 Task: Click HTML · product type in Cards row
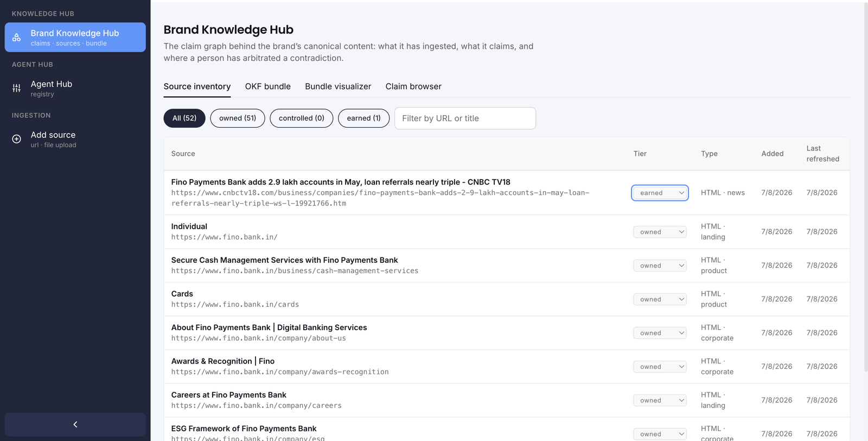click(714, 299)
